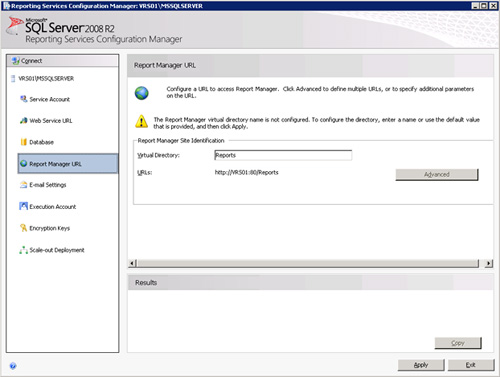Image resolution: width=500 pixels, height=377 pixels.
Task: Open Service Account via its icon
Action: pos(23,99)
